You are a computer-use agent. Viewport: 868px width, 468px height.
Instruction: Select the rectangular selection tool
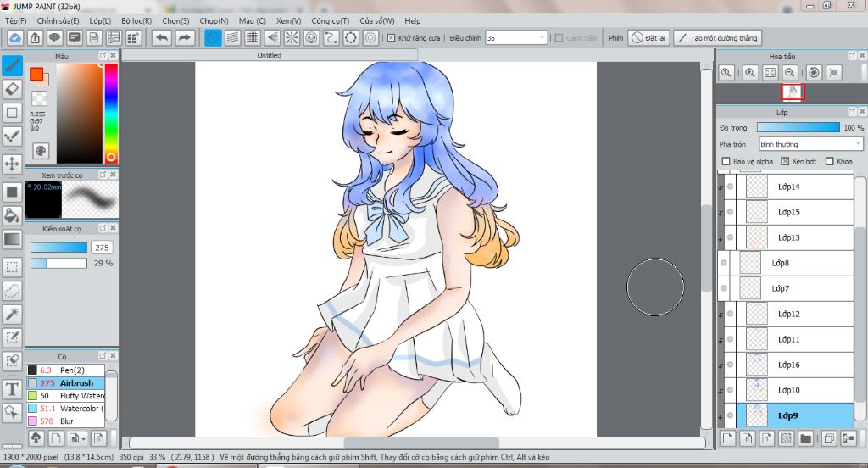click(12, 267)
